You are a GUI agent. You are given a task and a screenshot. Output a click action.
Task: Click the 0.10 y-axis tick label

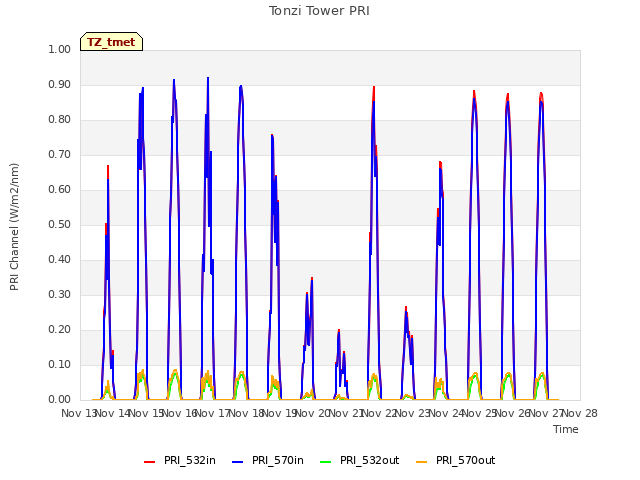60,364
